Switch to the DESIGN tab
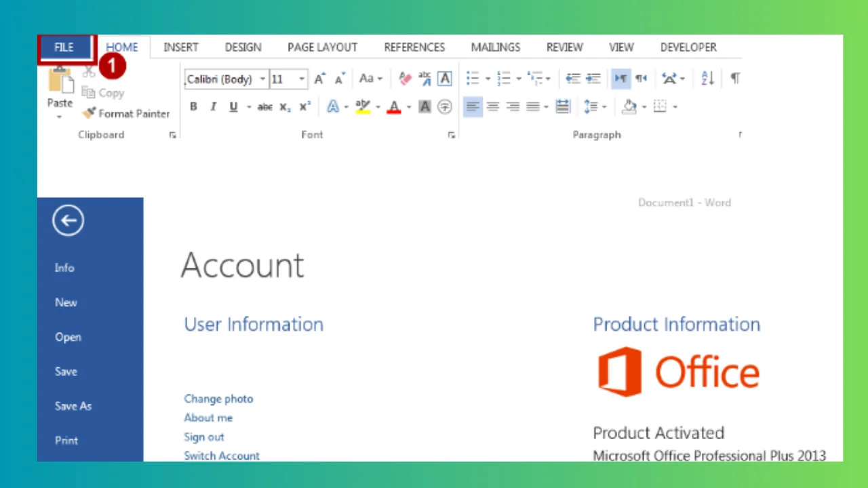 point(243,47)
